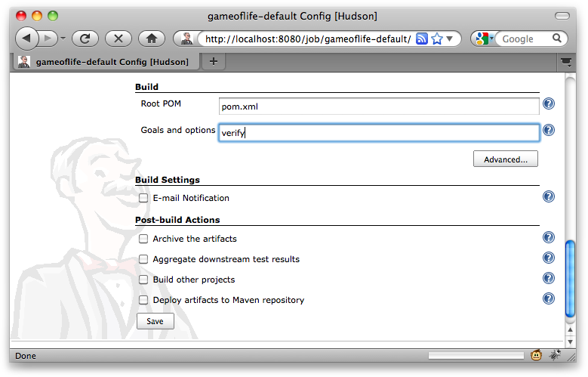Click the resize grip at status bar corner

pyautogui.click(x=571, y=357)
